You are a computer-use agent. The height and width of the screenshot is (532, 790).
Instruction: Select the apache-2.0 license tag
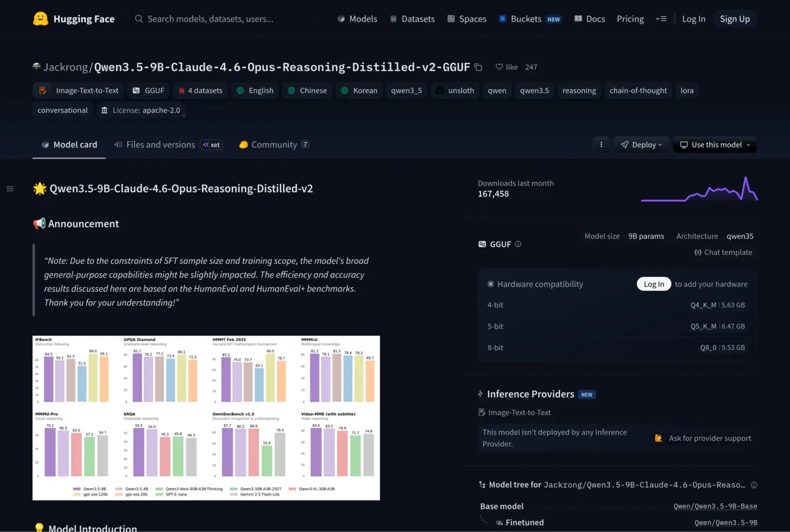tap(141, 110)
